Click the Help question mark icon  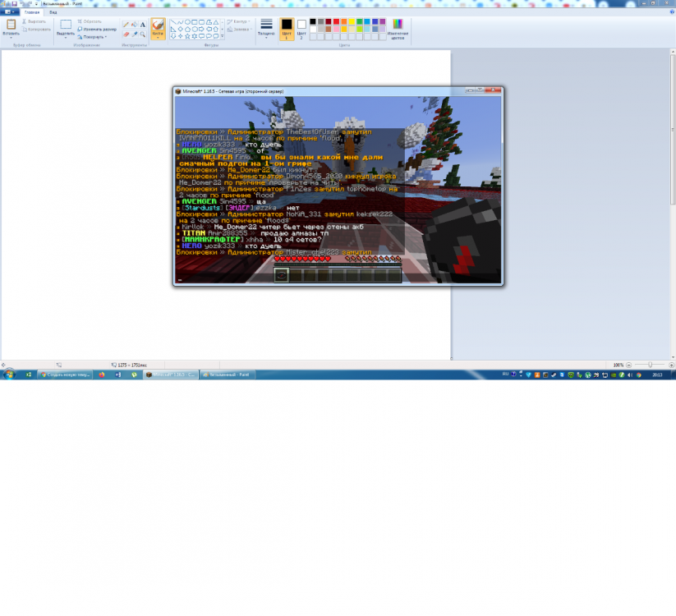(x=673, y=12)
